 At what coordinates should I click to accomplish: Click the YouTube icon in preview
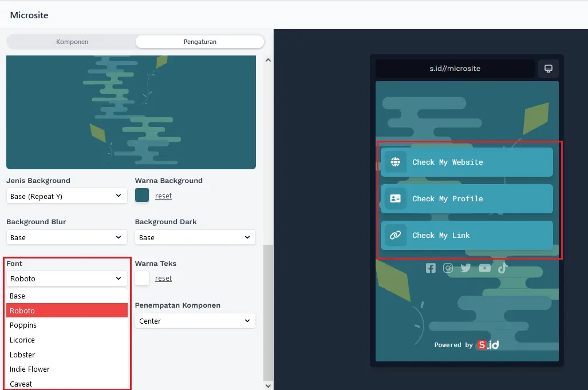484,268
